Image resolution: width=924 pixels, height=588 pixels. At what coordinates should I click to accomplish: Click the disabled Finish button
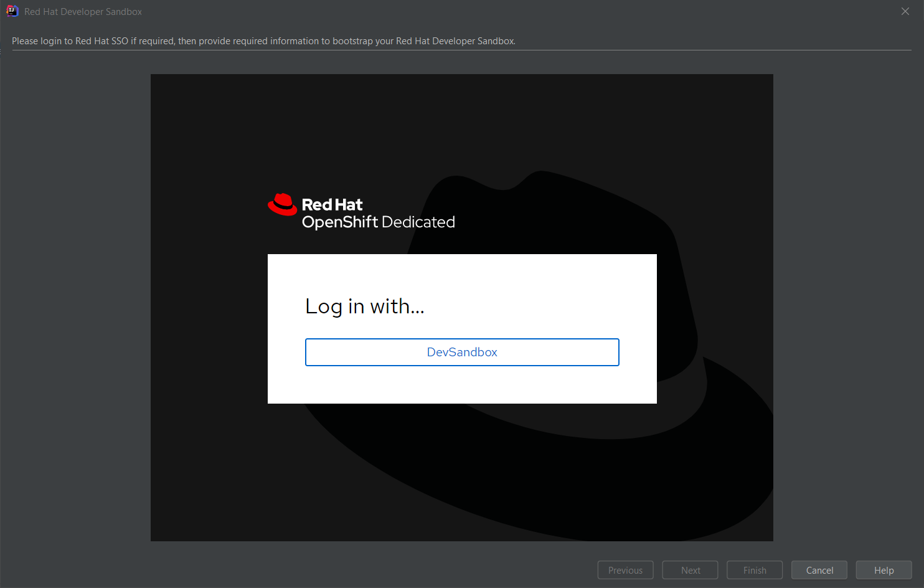[x=755, y=570]
